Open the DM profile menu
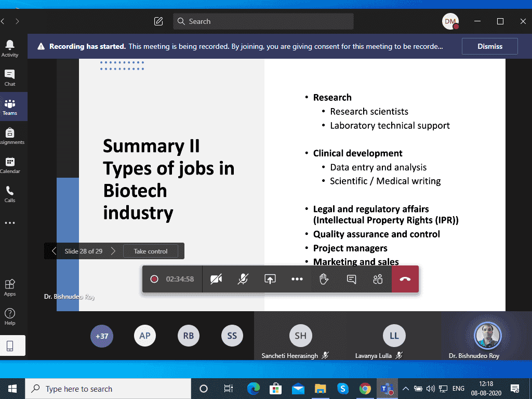 pyautogui.click(x=450, y=21)
